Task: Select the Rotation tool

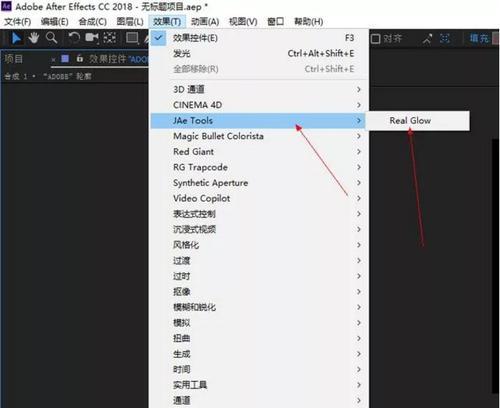Action: click(74, 38)
